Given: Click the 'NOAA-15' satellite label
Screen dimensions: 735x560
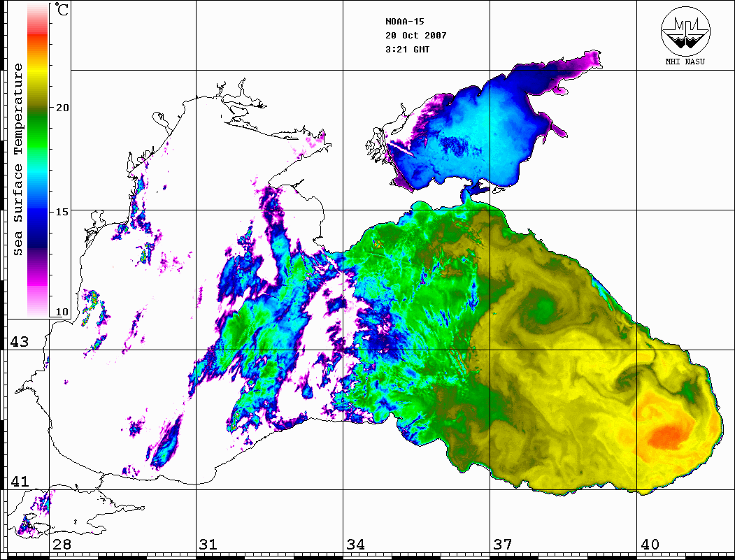Looking at the screenshot, I should click(404, 22).
